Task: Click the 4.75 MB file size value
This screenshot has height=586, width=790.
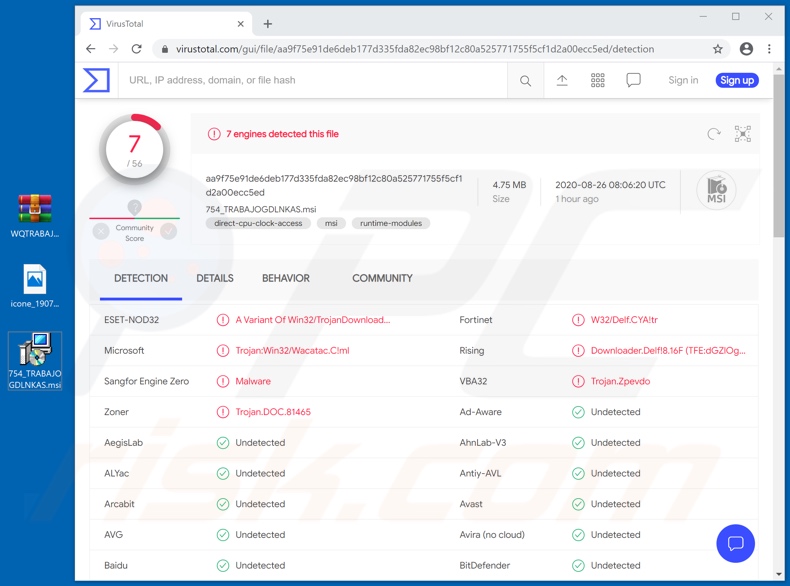Action: 509,185
